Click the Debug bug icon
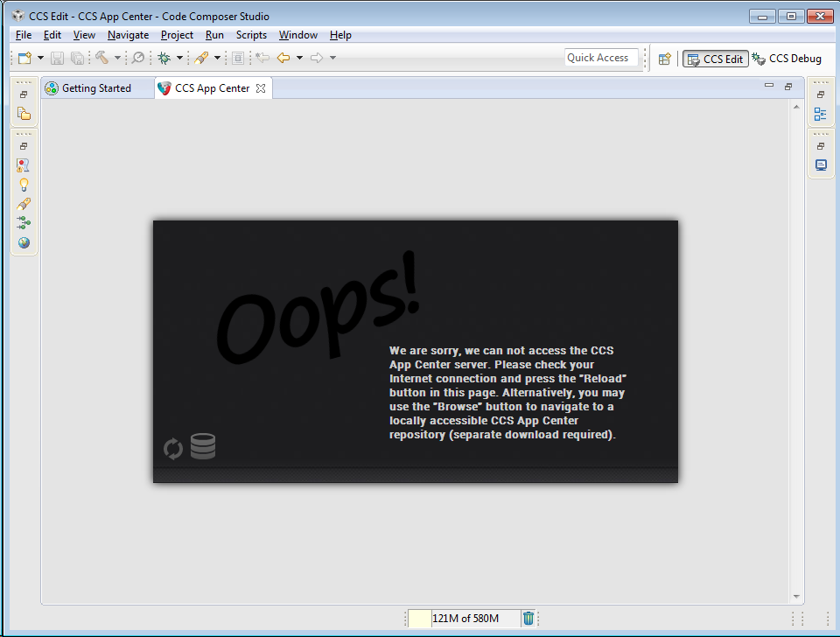The width and height of the screenshot is (840, 637). 164,58
